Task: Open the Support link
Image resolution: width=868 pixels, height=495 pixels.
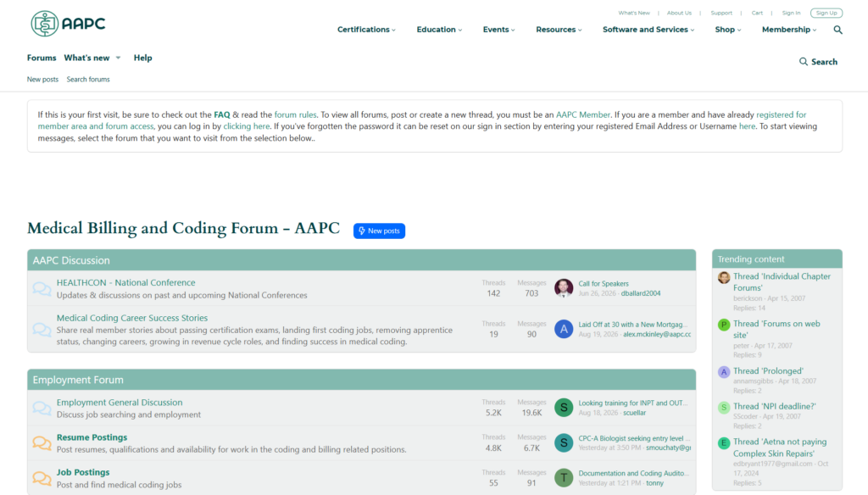Action: (721, 13)
